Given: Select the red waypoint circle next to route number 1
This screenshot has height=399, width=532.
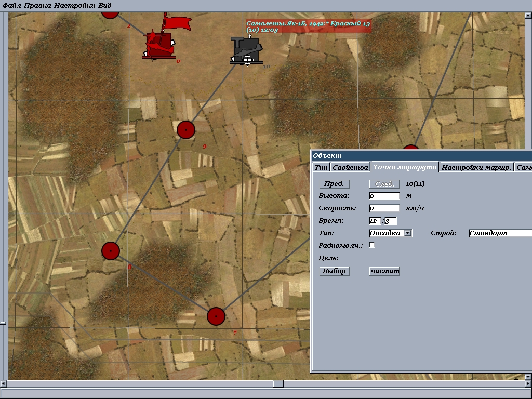Looking at the screenshot, I should coord(110,15).
